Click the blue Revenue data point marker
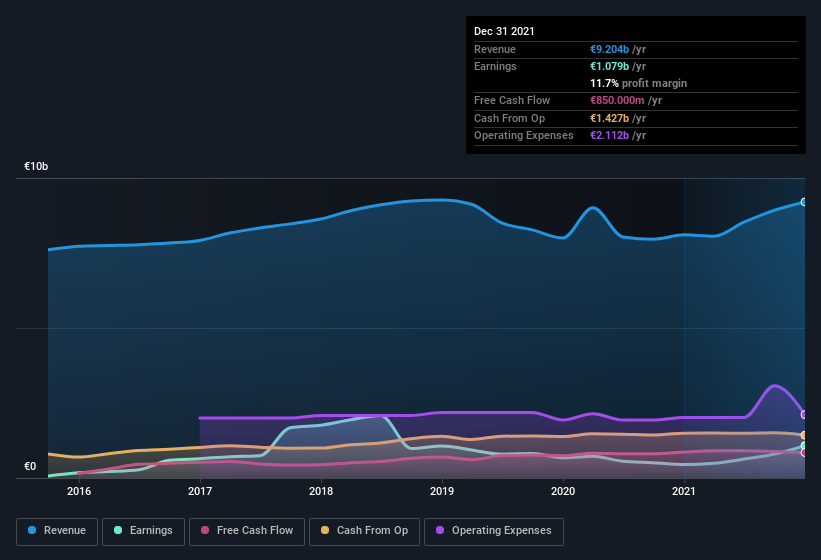Image resolution: width=821 pixels, height=560 pixels. coord(804,202)
